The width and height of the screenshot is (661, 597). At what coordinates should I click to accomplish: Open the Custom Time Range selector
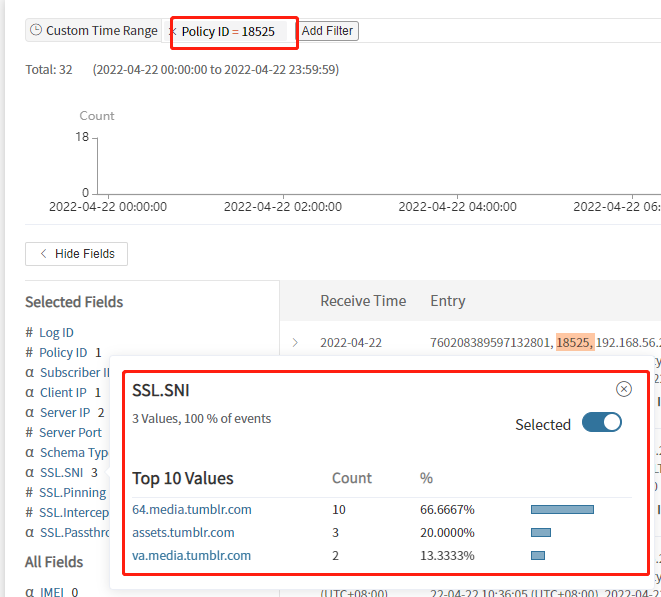pos(101,30)
